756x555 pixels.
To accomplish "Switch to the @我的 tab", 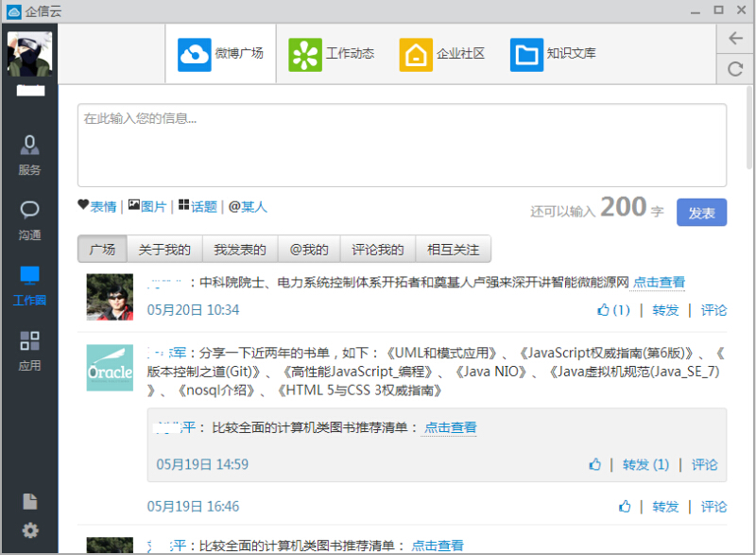I will (x=309, y=249).
